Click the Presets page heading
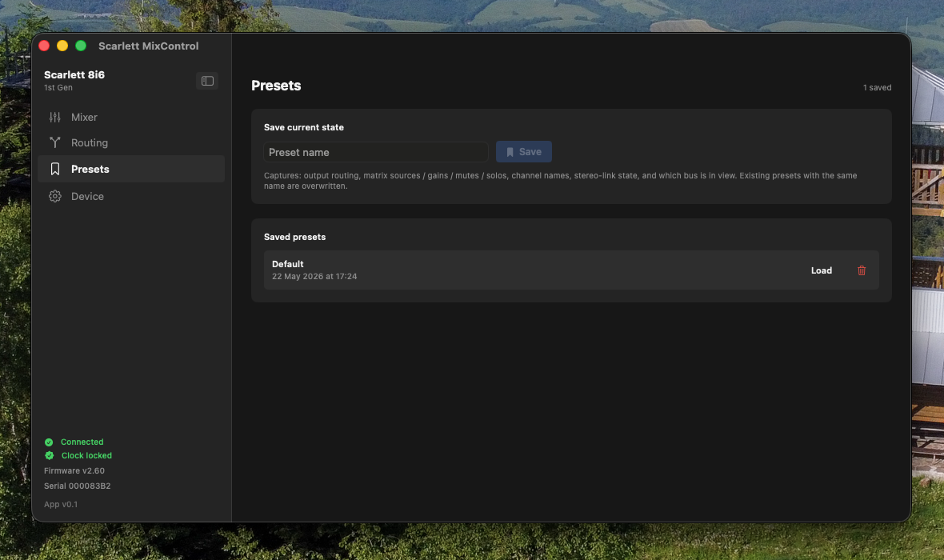The width and height of the screenshot is (944, 560). coord(276,86)
